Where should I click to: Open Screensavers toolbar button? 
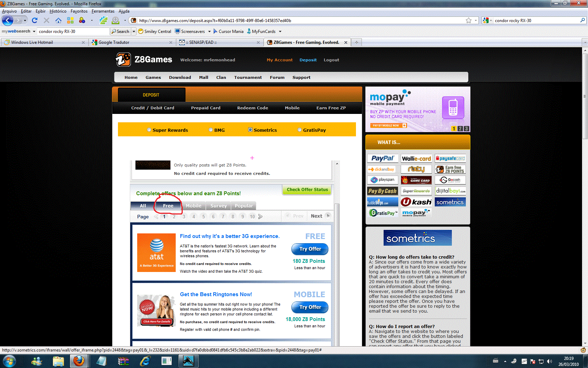190,31
